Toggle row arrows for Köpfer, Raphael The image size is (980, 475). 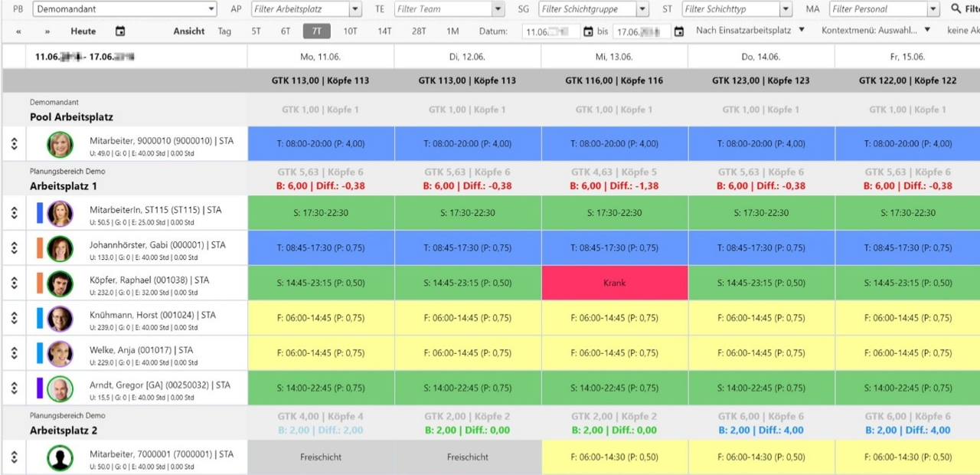pyautogui.click(x=14, y=283)
